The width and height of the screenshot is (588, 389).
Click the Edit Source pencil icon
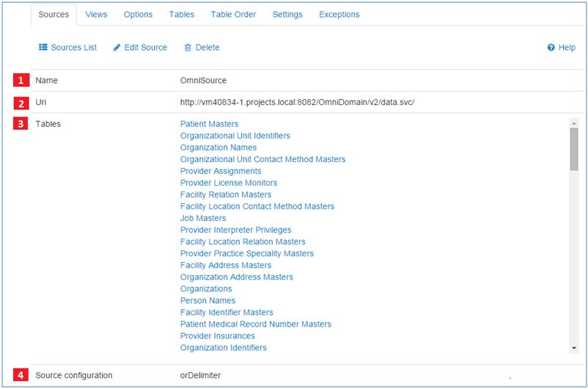click(x=117, y=48)
